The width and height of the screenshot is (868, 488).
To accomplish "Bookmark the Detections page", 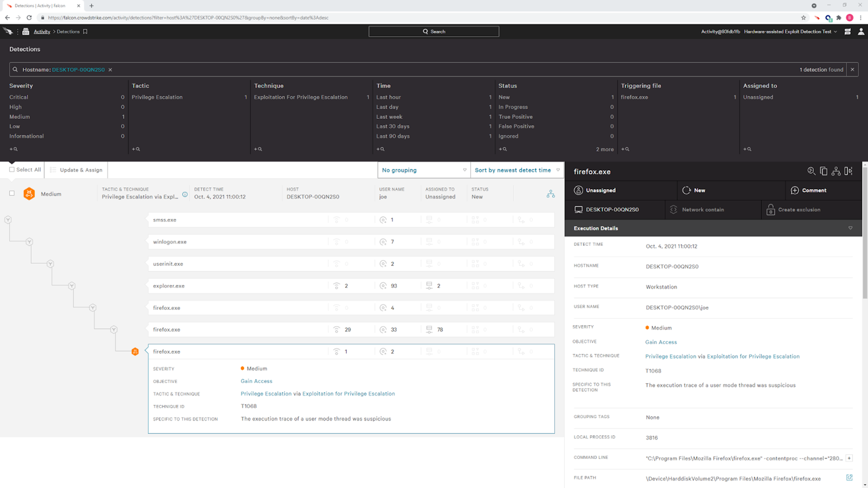I will (85, 32).
